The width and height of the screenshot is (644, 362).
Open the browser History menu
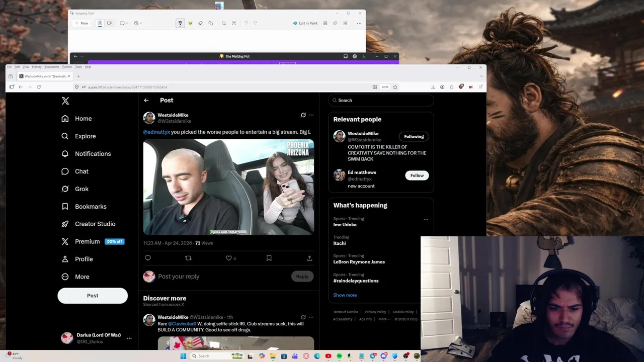37,67
